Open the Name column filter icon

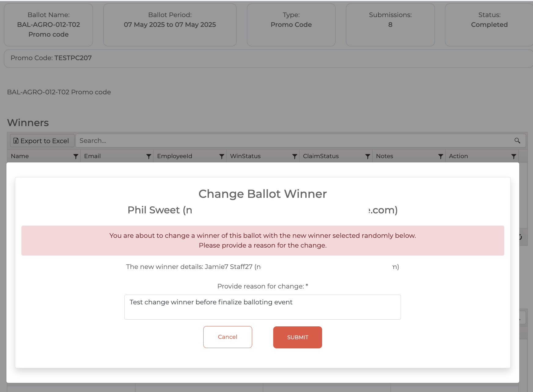point(75,156)
